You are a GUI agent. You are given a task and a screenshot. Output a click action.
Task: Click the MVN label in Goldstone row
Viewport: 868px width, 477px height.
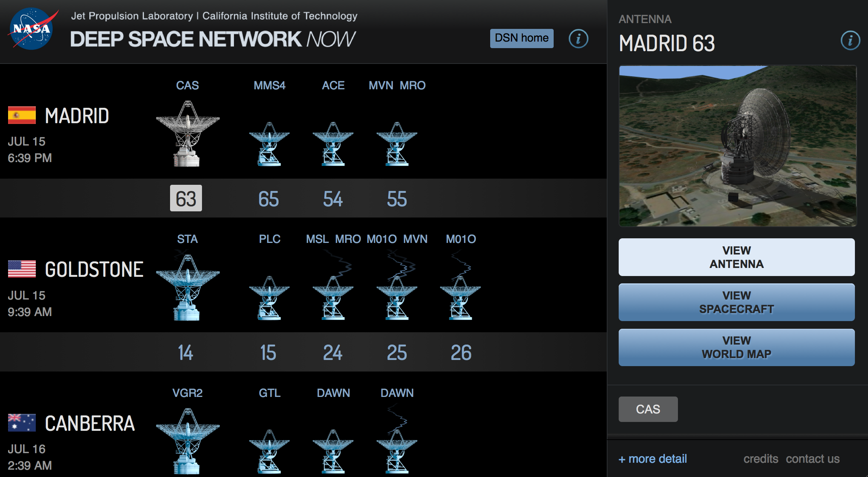pyautogui.click(x=415, y=239)
